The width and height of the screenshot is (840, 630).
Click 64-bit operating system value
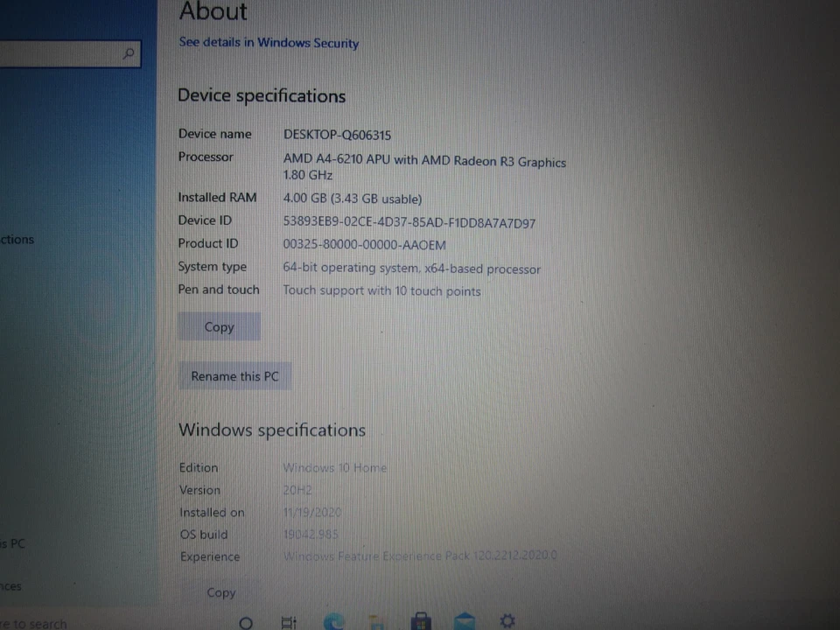(411, 268)
